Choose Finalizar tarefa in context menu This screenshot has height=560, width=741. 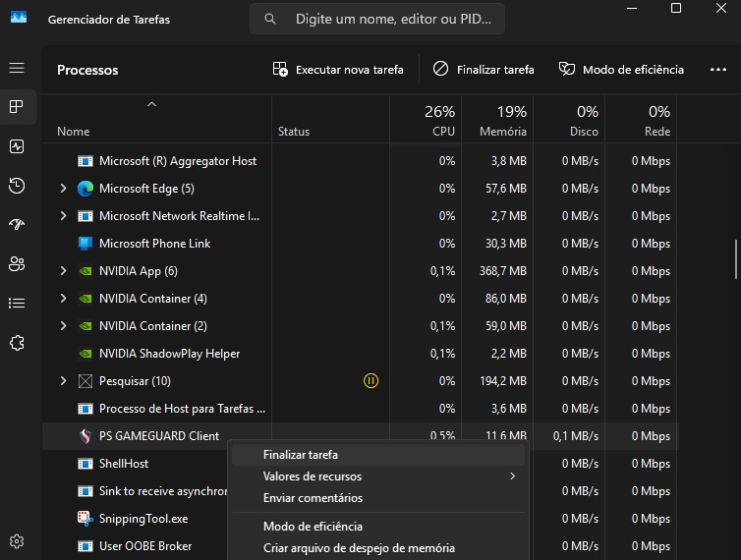click(x=378, y=455)
